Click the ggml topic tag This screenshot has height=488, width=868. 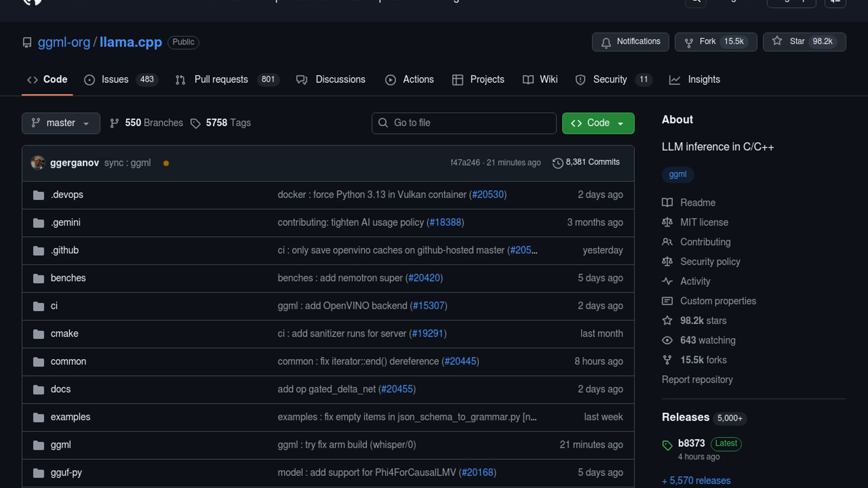677,174
